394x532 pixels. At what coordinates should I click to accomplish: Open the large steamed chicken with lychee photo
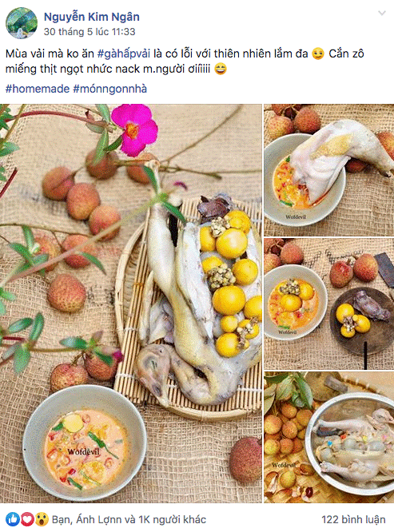point(131,304)
